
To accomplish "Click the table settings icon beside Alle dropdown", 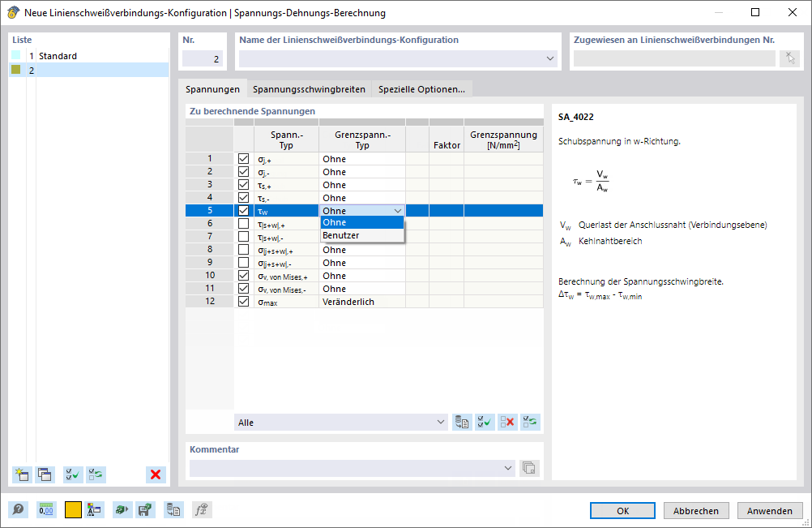I will [462, 423].
